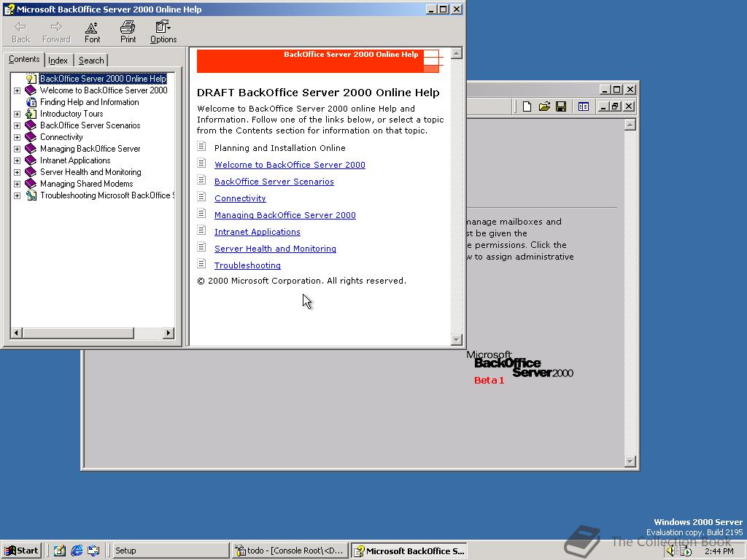Click help page scroll down arrow
Viewport: 747px width, 560px height.
pyautogui.click(x=457, y=340)
